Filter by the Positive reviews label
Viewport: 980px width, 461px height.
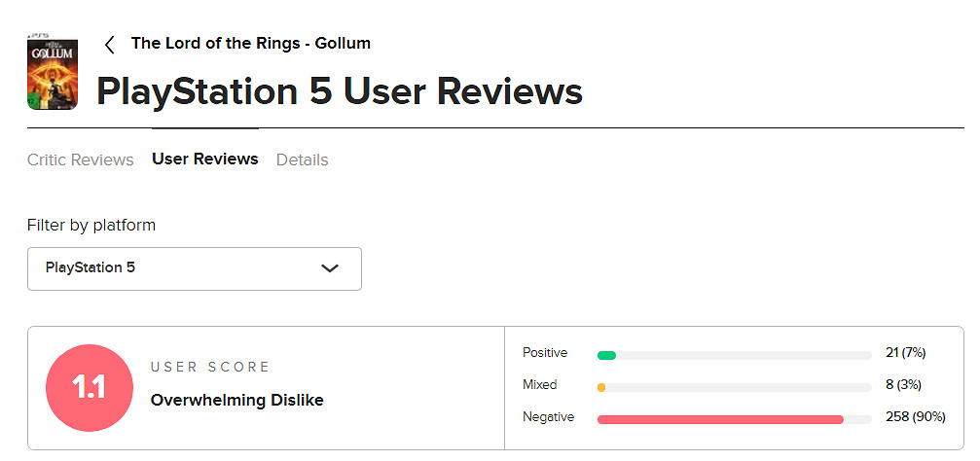[544, 353]
